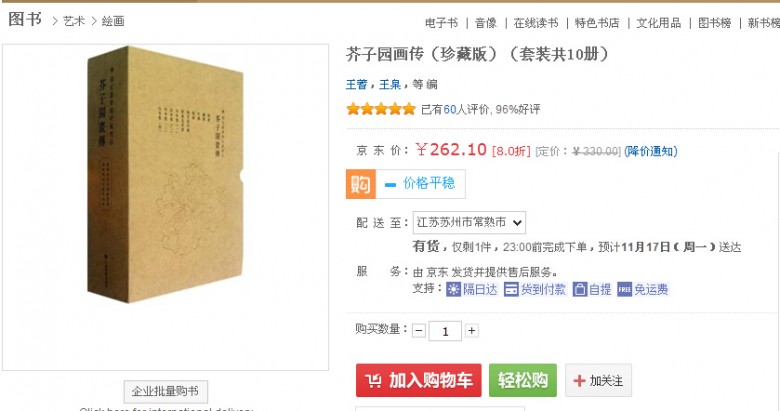Click the green 轻松购 button
This screenshot has height=411, width=780.
[x=523, y=381]
